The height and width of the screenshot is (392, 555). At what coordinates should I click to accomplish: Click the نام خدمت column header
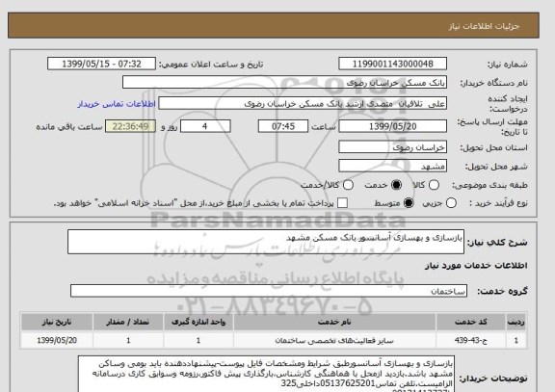tap(334, 322)
